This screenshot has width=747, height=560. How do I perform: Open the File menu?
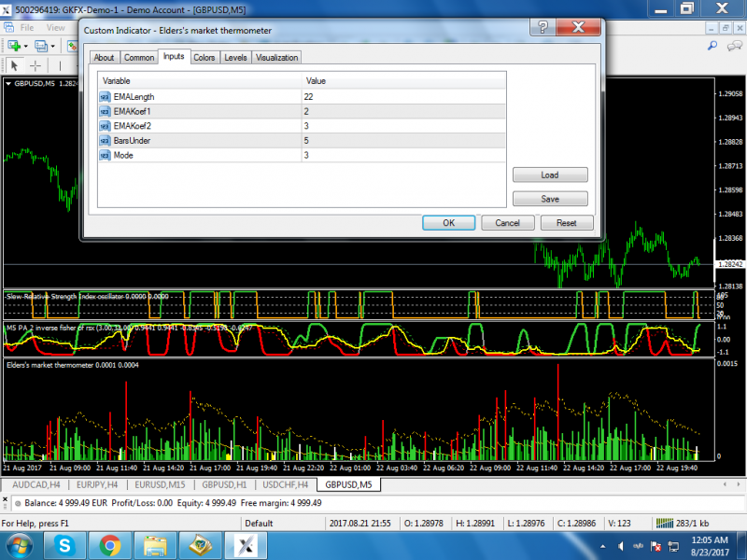coord(27,28)
